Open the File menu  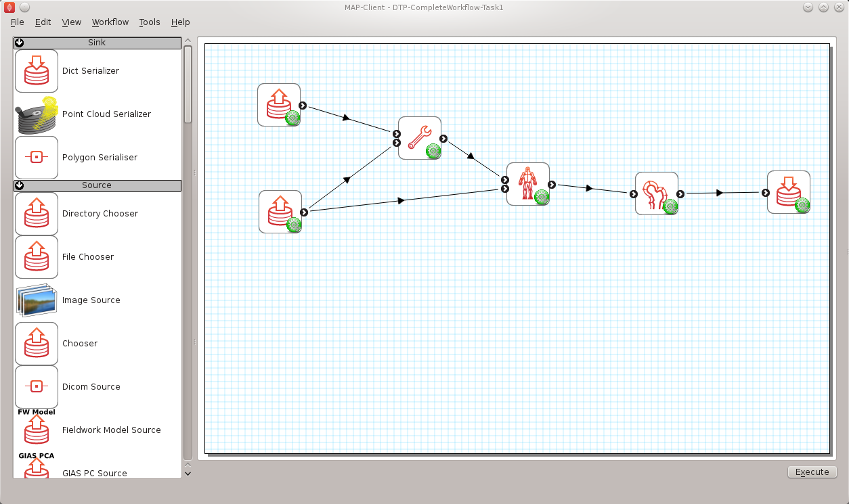[18, 22]
